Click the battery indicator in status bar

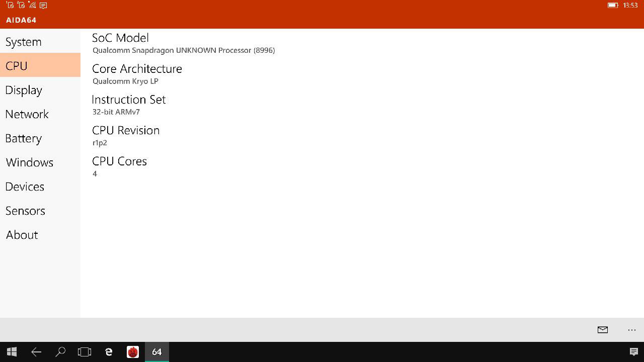tap(613, 6)
